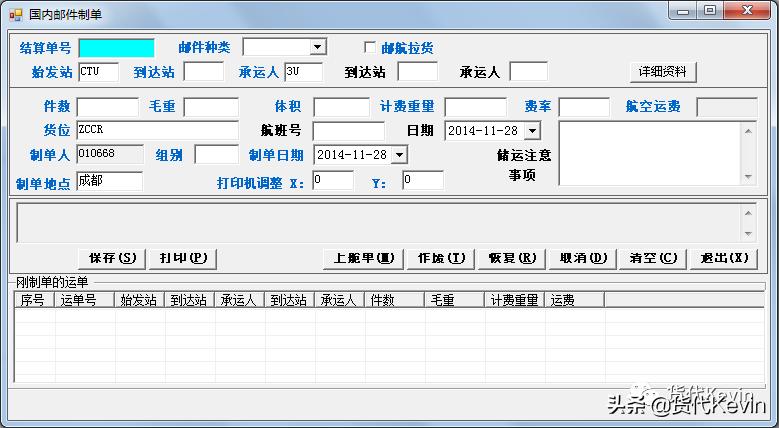Click the 运单号 column header
779x428 pixels.
(85, 300)
